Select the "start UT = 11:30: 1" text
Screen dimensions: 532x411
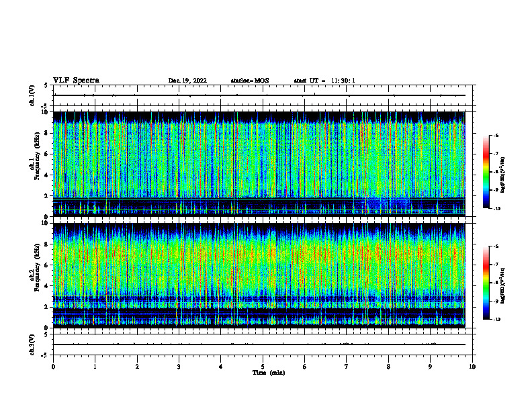[x=324, y=81]
